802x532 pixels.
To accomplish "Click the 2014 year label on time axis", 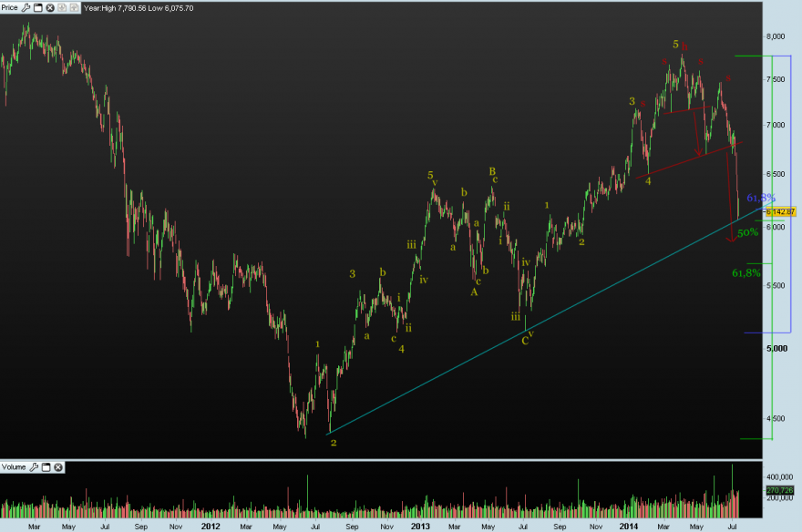I will (x=629, y=527).
